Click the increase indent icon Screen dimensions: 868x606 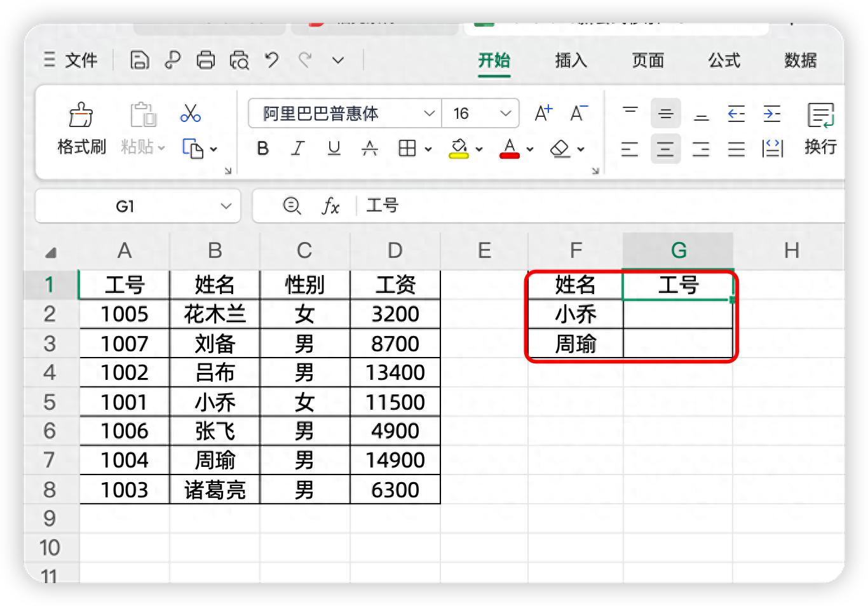(772, 114)
